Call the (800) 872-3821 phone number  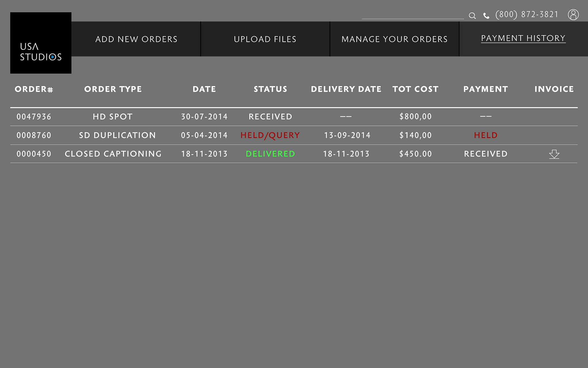pyautogui.click(x=527, y=14)
